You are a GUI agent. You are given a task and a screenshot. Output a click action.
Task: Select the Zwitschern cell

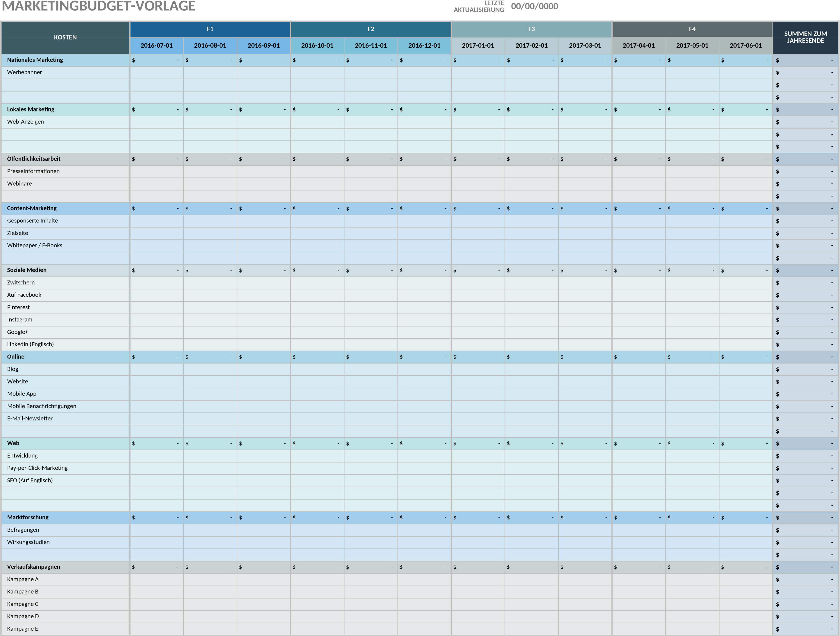pyautogui.click(x=65, y=283)
